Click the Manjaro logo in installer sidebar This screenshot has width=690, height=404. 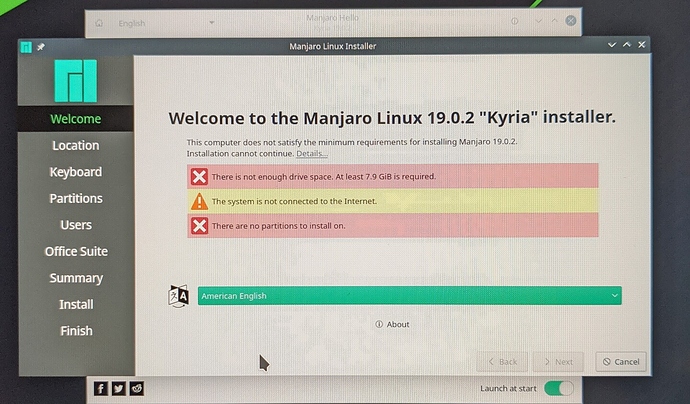coord(75,81)
